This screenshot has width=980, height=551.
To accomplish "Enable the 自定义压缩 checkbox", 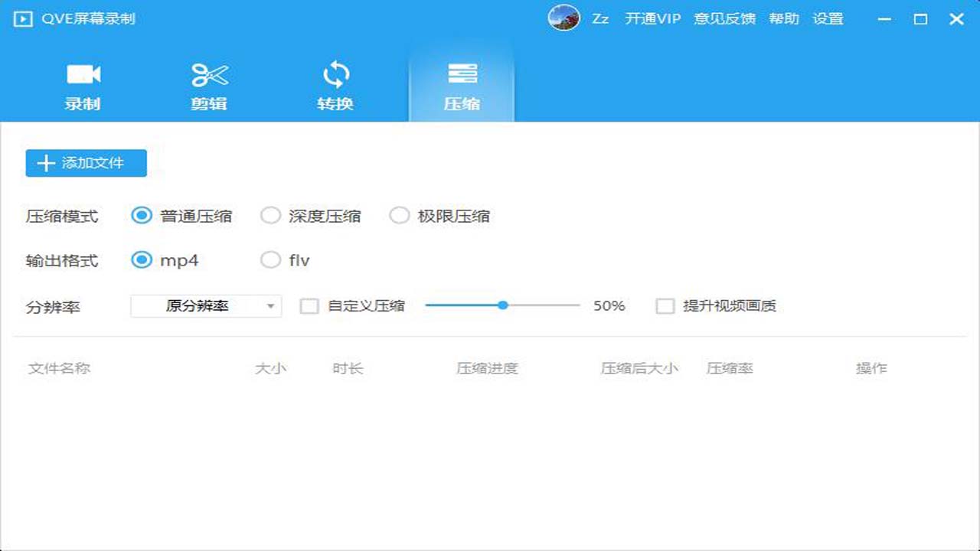I will 309,305.
